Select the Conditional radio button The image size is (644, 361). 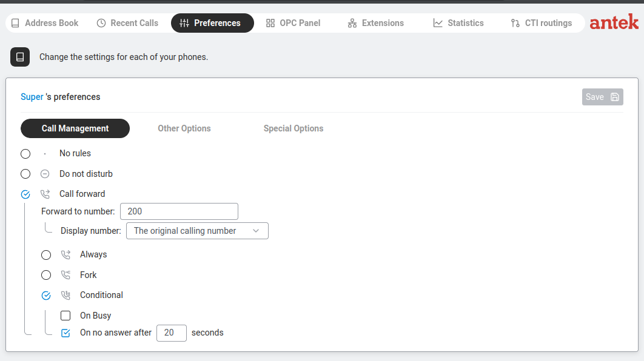click(x=46, y=296)
